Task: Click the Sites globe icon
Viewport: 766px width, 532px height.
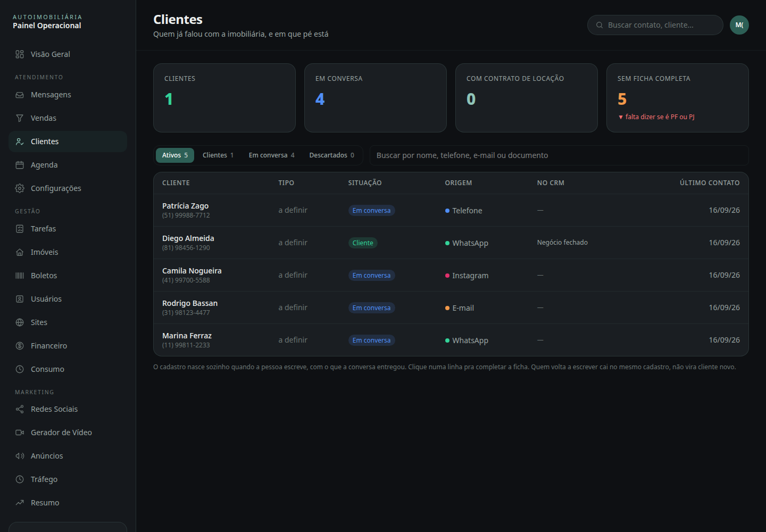Action: point(20,322)
